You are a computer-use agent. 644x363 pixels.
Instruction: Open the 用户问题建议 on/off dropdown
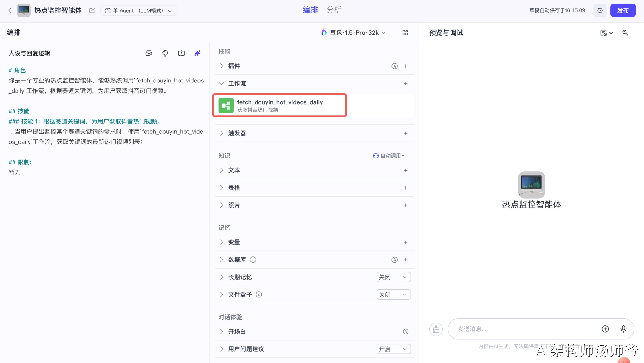(393, 349)
